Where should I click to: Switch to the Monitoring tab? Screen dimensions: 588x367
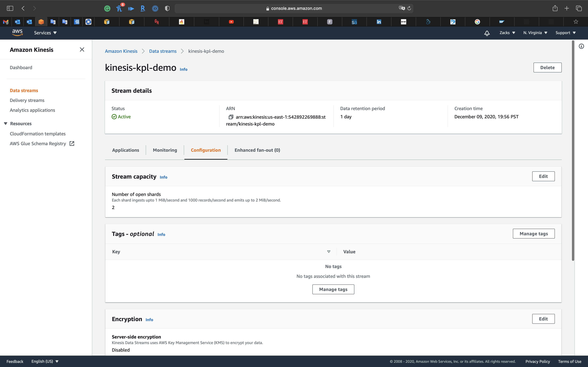[x=165, y=150]
